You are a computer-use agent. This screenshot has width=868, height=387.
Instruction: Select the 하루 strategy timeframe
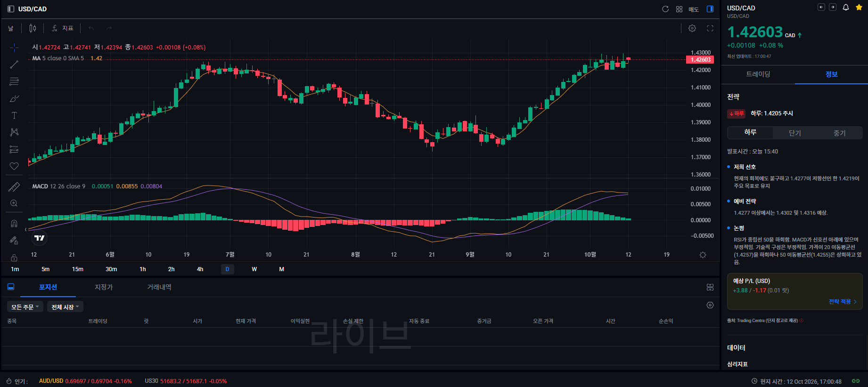[750, 133]
